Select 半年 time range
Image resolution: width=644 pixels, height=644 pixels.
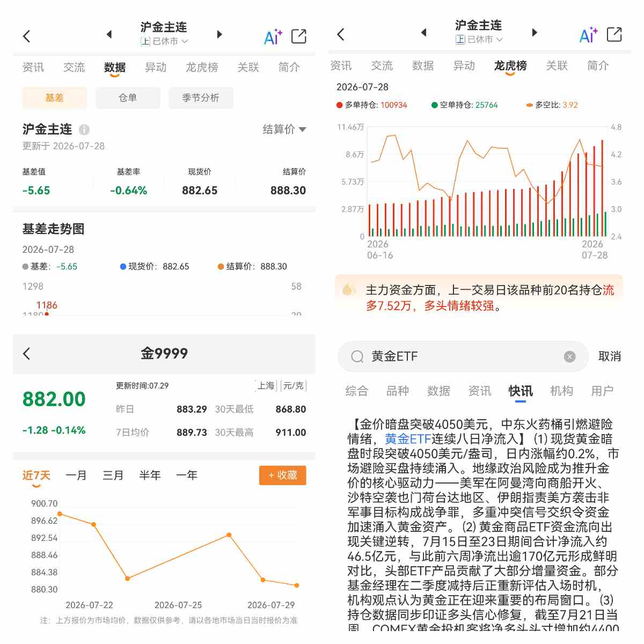click(x=150, y=475)
